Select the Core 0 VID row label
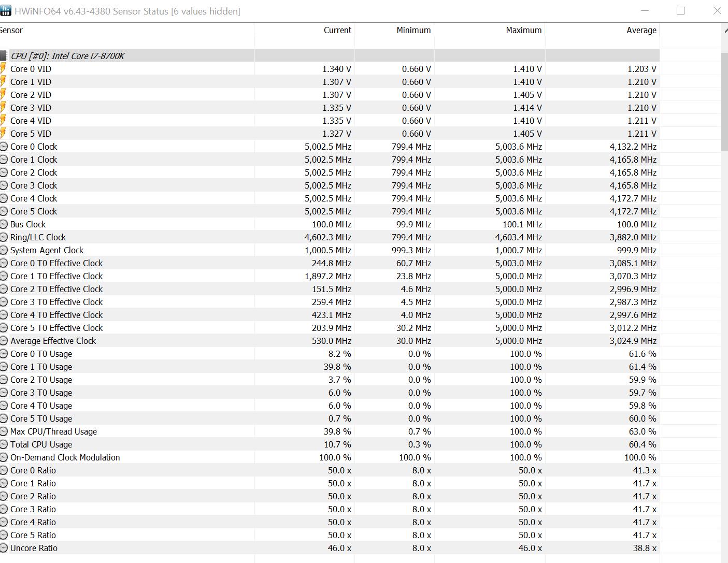 pyautogui.click(x=31, y=69)
